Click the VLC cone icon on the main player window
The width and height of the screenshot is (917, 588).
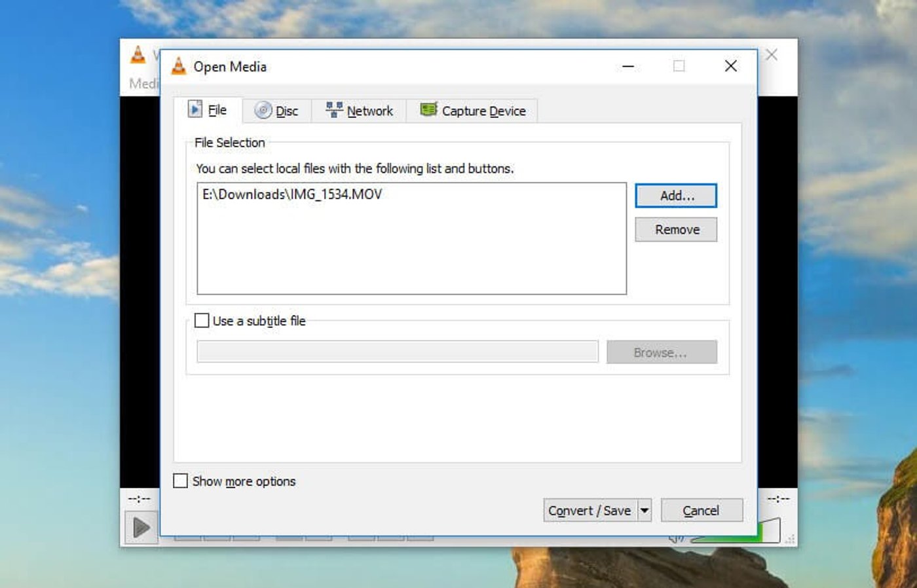pyautogui.click(x=137, y=56)
